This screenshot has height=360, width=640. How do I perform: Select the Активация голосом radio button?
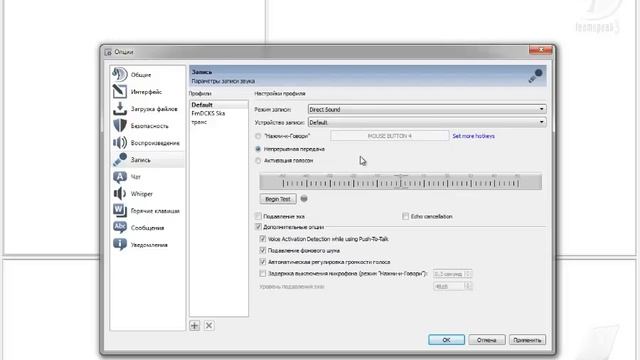click(258, 161)
